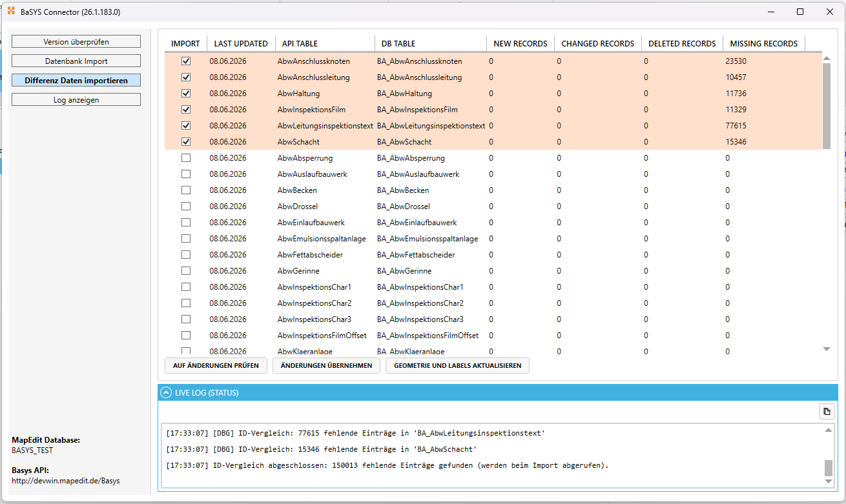Click the live log scrollbar thumb
Viewport: 846px width, 504px height.
point(829,468)
